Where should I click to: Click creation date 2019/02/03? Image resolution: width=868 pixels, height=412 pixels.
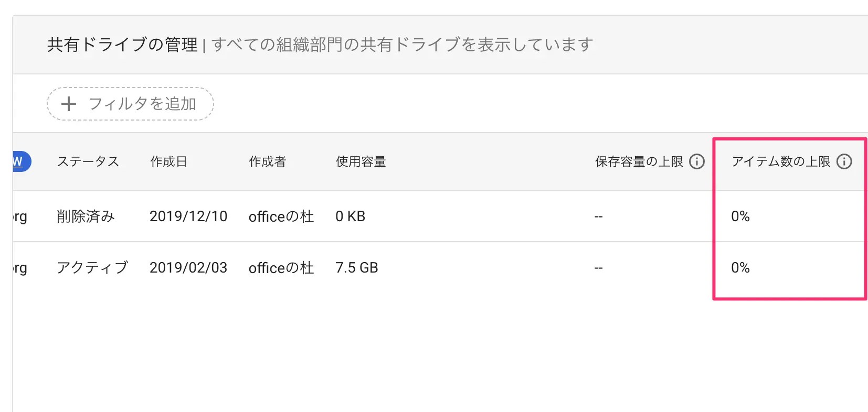point(188,267)
